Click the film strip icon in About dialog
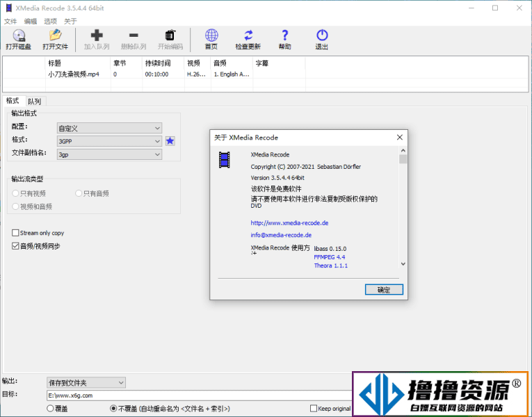 [224, 160]
